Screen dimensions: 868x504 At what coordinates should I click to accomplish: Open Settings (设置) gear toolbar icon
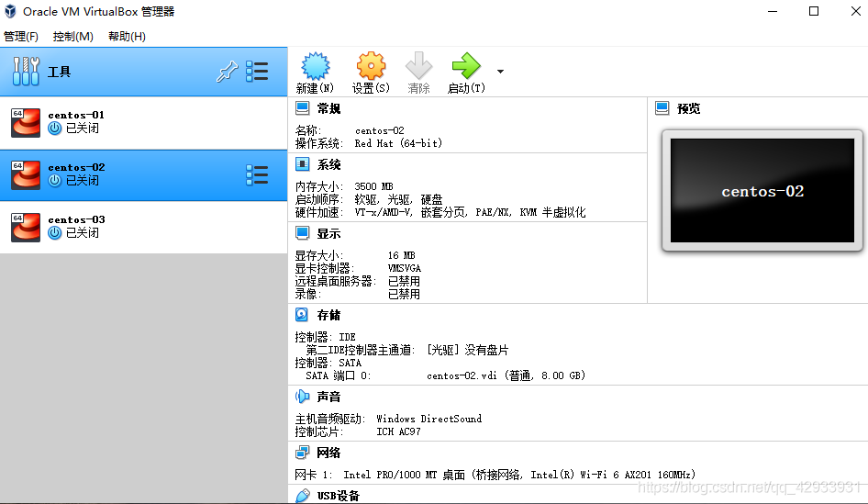tap(371, 66)
